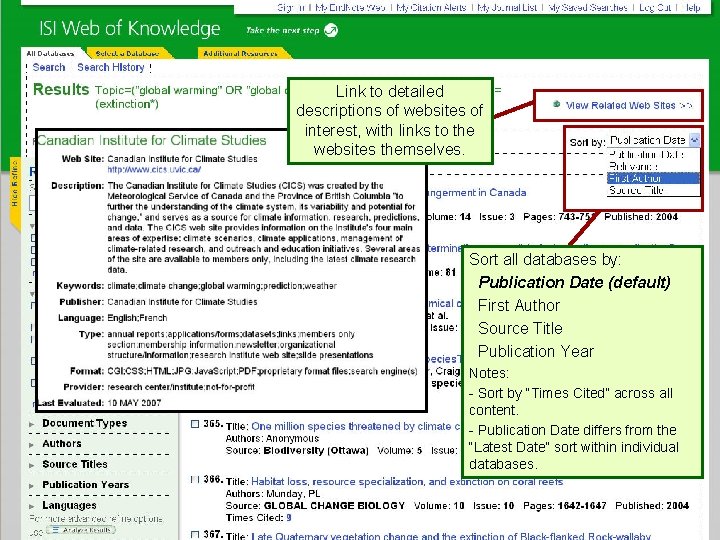720x540 pixels.
Task: Tick the checkbox for result 366
Action: pos(195,479)
